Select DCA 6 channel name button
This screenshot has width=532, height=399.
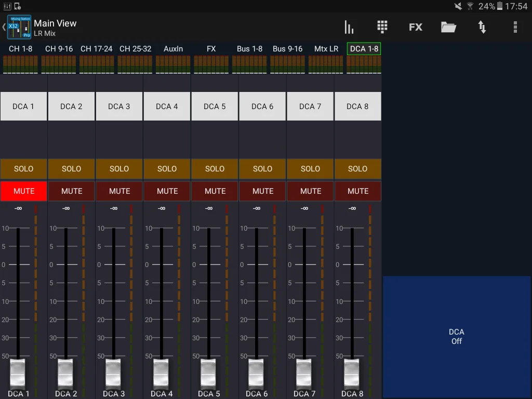[262, 106]
